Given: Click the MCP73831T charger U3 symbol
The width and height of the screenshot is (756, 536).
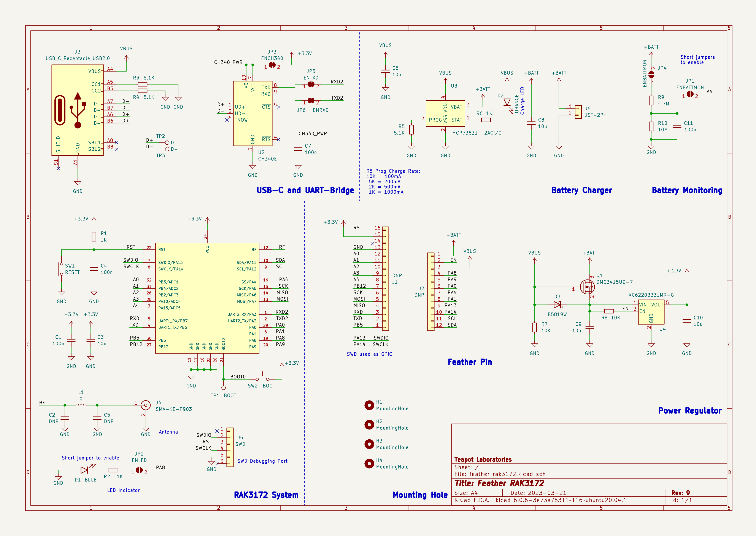Looking at the screenshot, I should [x=445, y=113].
